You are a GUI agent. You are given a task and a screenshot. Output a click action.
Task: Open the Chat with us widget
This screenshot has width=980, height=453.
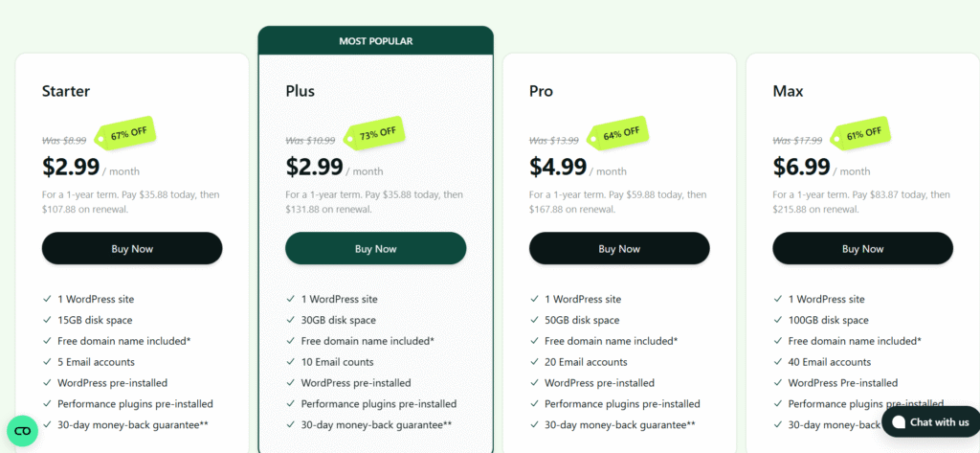point(929,422)
